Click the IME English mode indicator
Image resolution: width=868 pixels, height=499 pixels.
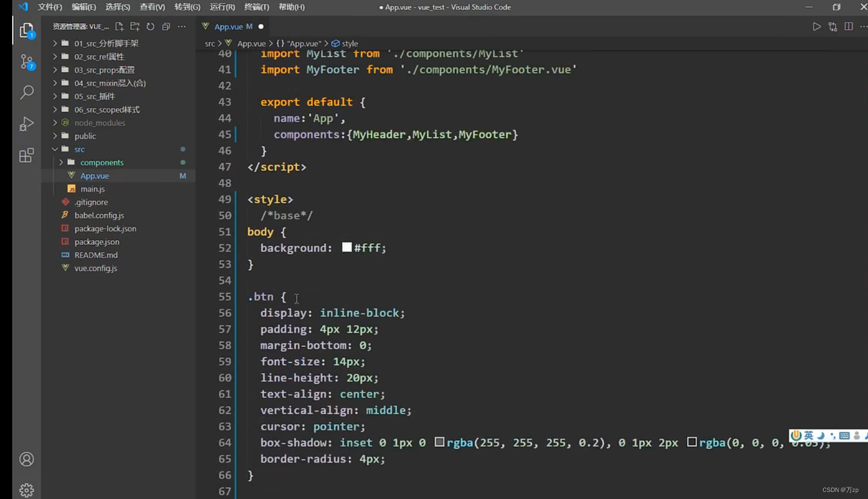click(x=808, y=435)
